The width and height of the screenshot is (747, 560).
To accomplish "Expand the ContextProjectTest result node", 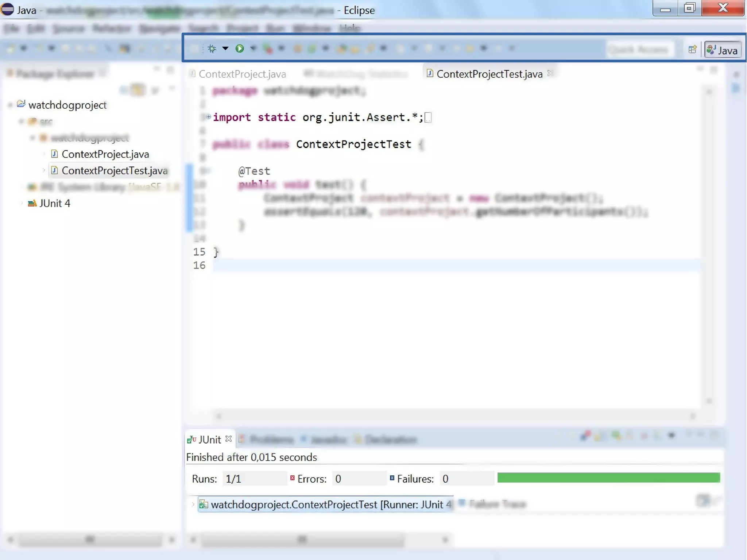I will (x=193, y=504).
